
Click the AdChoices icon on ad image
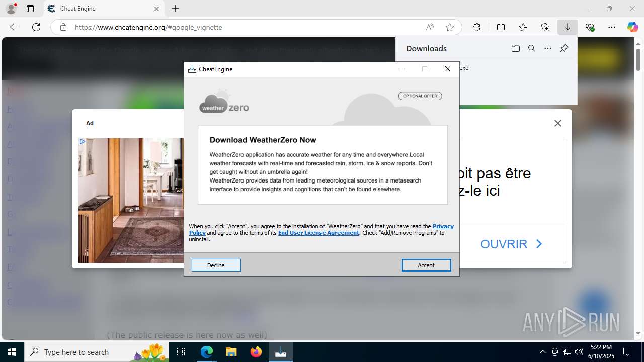coord(83,142)
